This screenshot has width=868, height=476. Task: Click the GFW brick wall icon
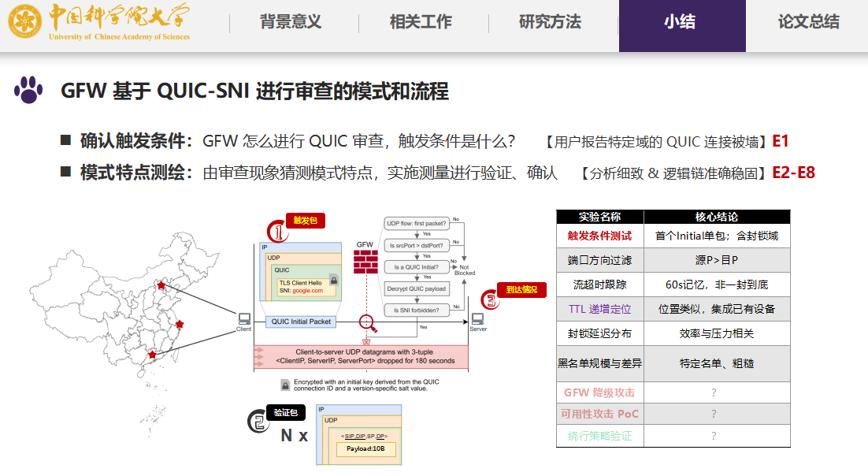(365, 262)
